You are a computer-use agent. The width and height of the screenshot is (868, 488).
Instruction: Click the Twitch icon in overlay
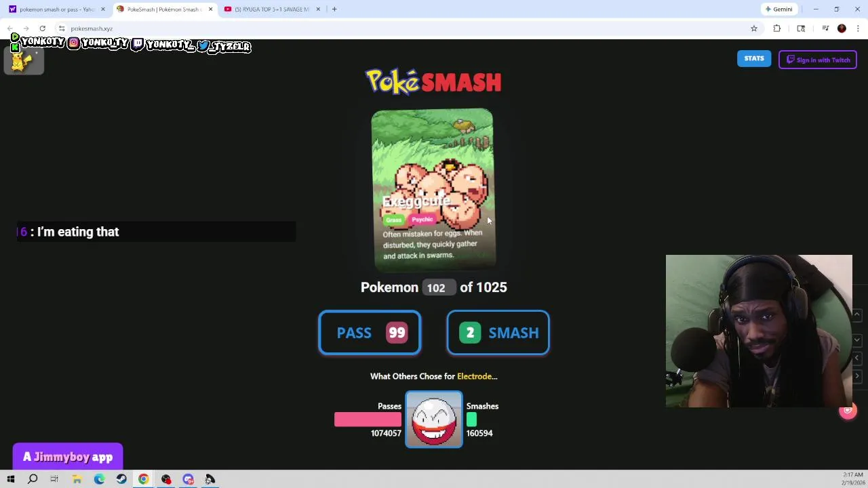tap(138, 43)
